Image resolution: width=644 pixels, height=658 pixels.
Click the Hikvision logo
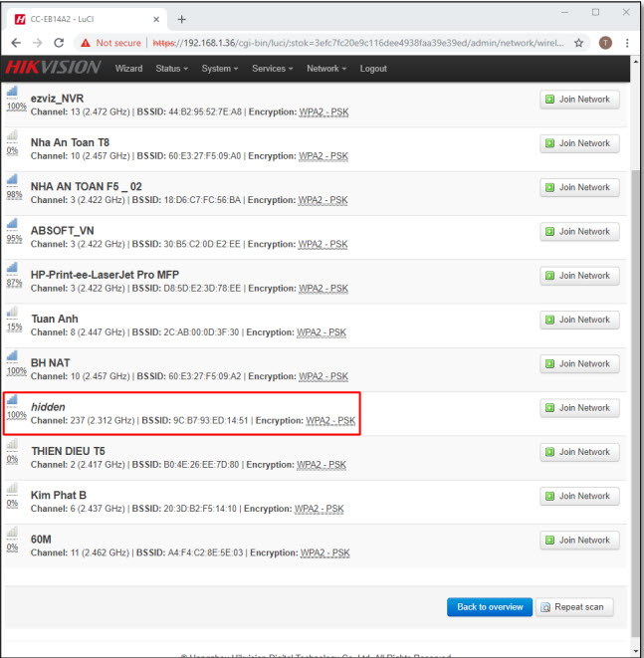coord(54,68)
